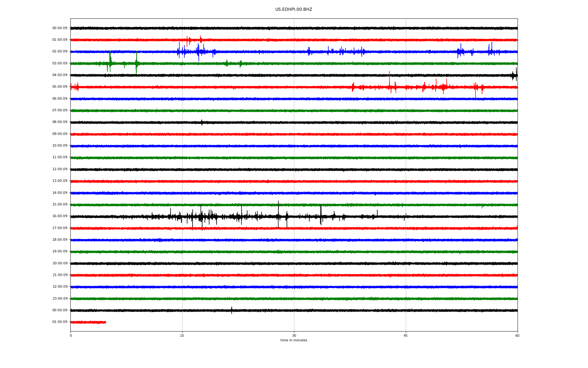
Task: Click the 23:00:09 green trace label
Action: [x=60, y=299]
